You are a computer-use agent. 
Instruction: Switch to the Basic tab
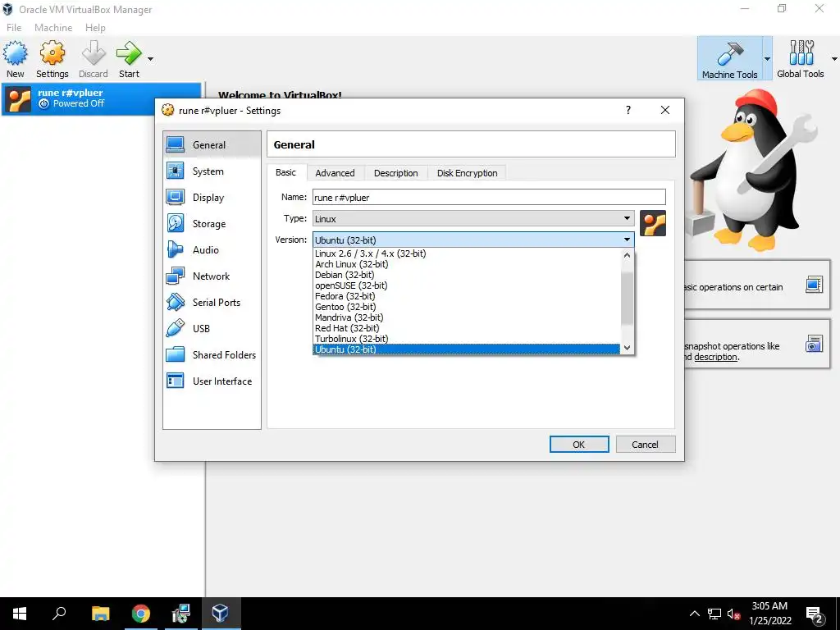pyautogui.click(x=285, y=172)
